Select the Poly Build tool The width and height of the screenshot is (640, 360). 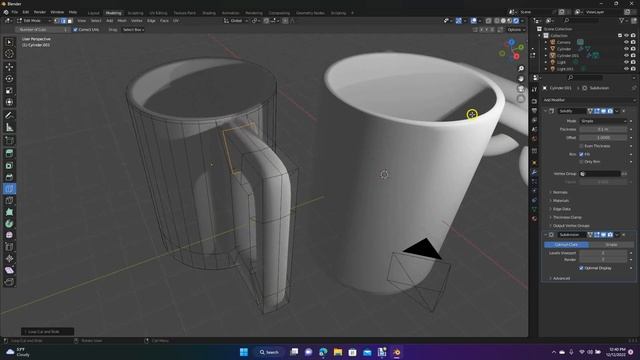[x=9, y=212]
